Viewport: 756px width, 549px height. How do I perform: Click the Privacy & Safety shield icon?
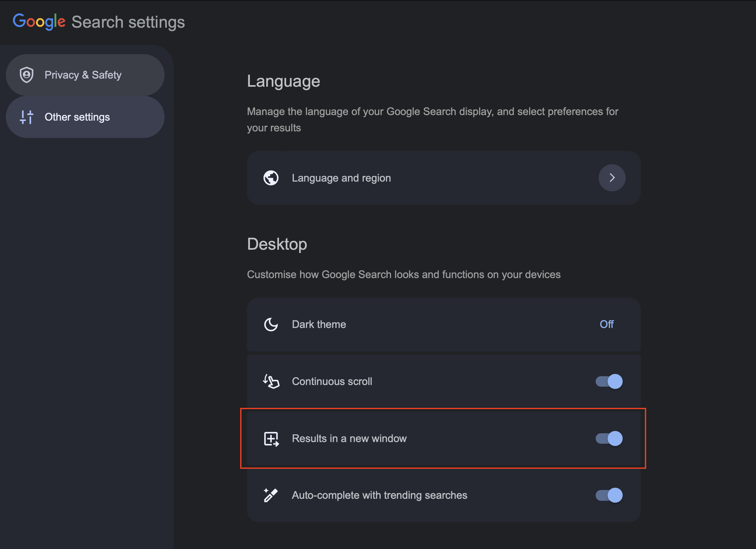[26, 75]
